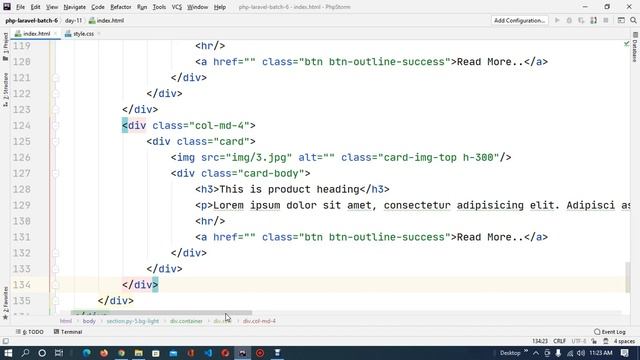This screenshot has height=360, width=640.
Task: Open the Favorites tool window strip
Action: 5,303
